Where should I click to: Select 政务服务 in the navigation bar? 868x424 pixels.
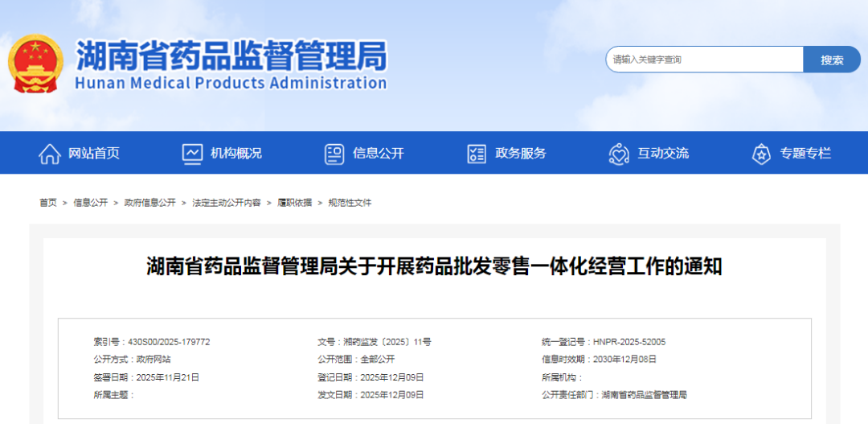[521, 154]
